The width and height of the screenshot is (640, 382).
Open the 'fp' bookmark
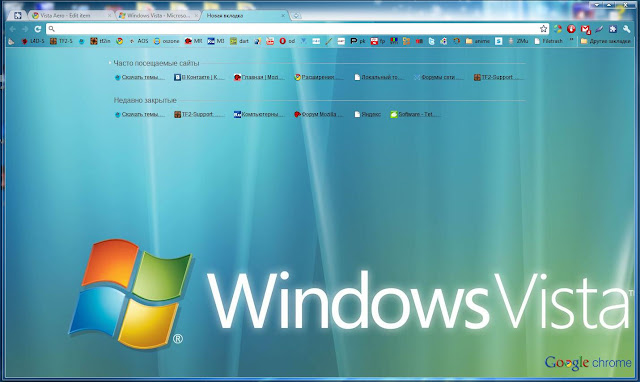click(378, 41)
